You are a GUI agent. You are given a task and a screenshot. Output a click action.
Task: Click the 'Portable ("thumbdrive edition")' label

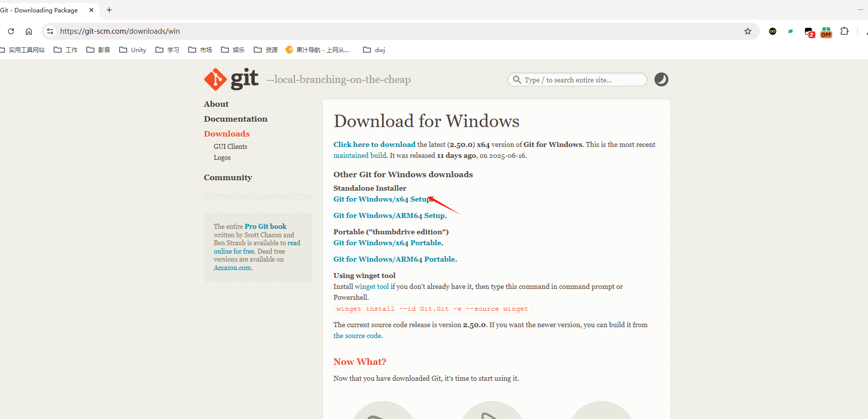(x=391, y=232)
